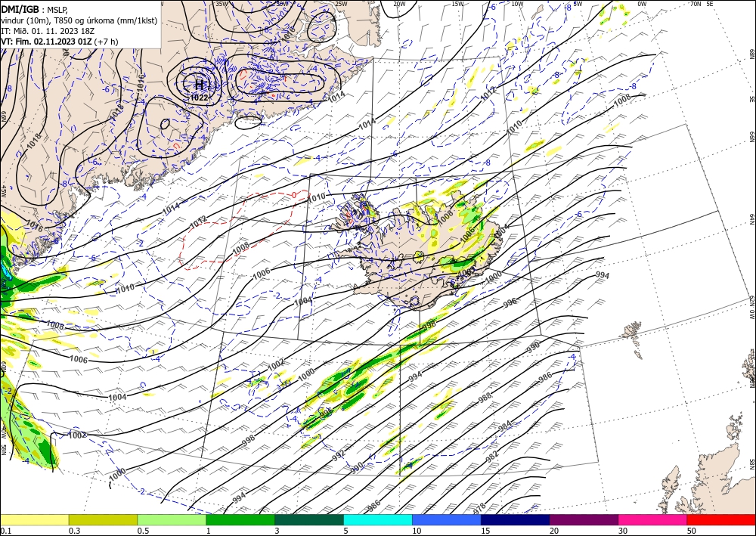Screen dimensions: 756x536
Task: Click the '1022' pressure center label
Action: pos(199,98)
